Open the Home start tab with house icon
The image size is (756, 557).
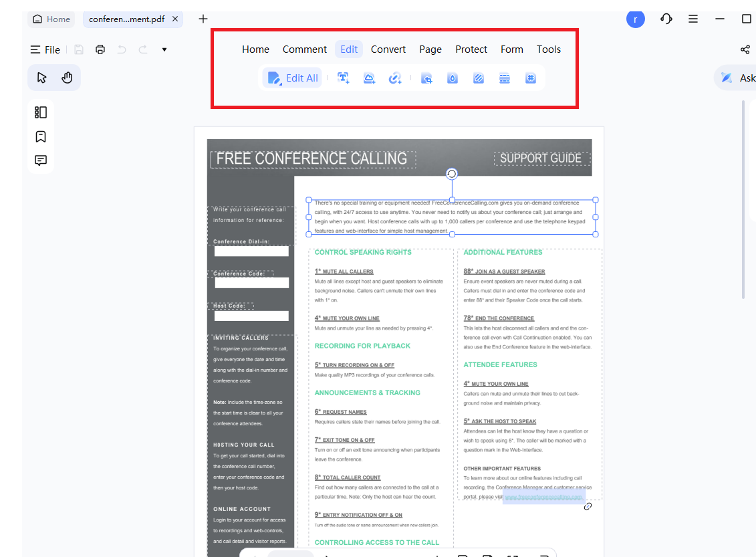[x=51, y=19]
